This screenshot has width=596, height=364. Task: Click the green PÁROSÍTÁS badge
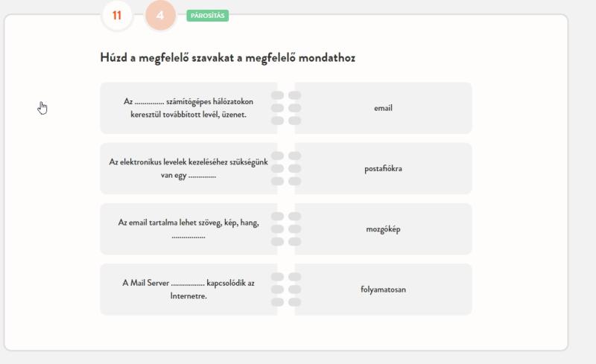pyautogui.click(x=207, y=15)
